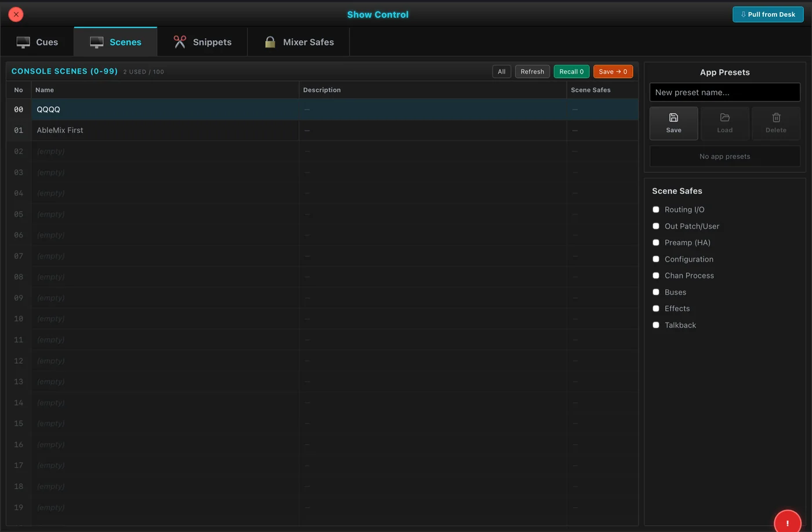Check the Preamp (HA) safe
This screenshot has height=532, width=812.
[x=656, y=243]
